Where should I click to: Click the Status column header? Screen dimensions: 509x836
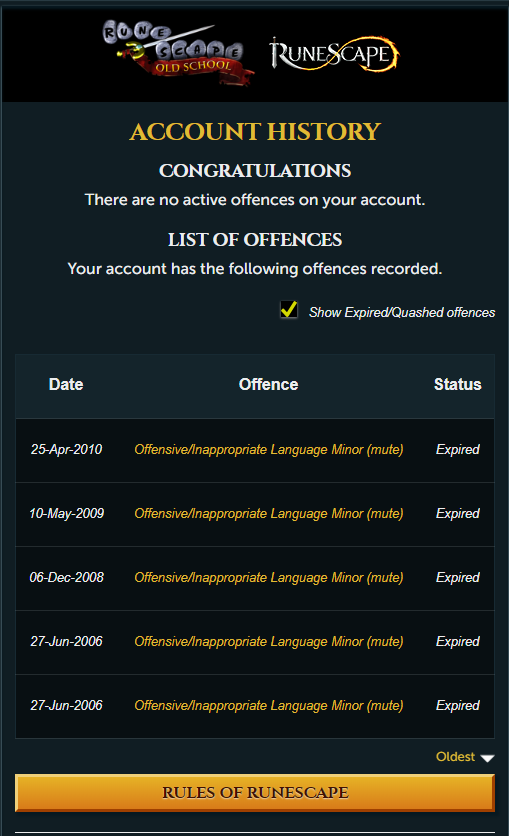(457, 384)
